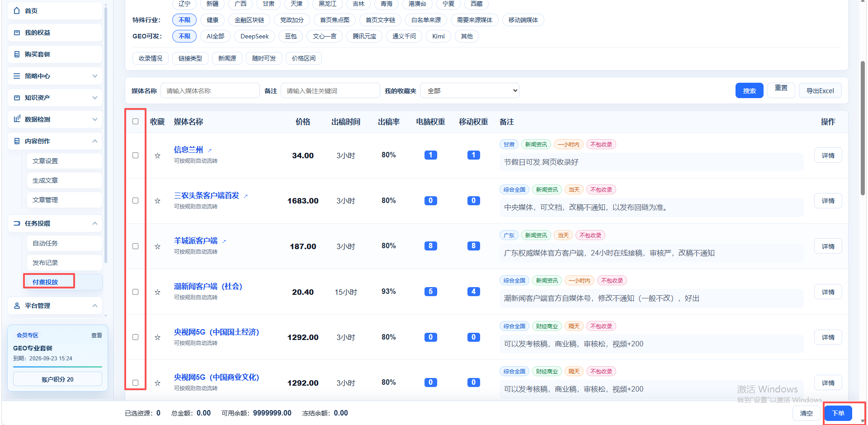Open the 新闻源 filter

point(227,58)
